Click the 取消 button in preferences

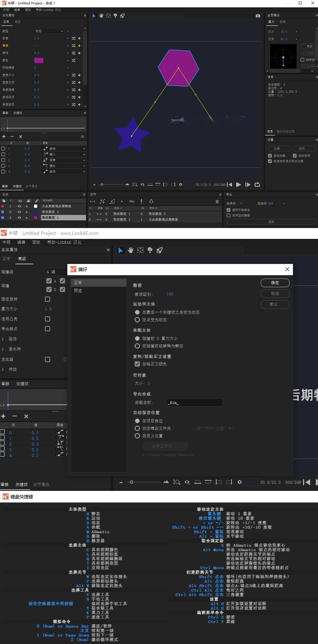(x=275, y=294)
